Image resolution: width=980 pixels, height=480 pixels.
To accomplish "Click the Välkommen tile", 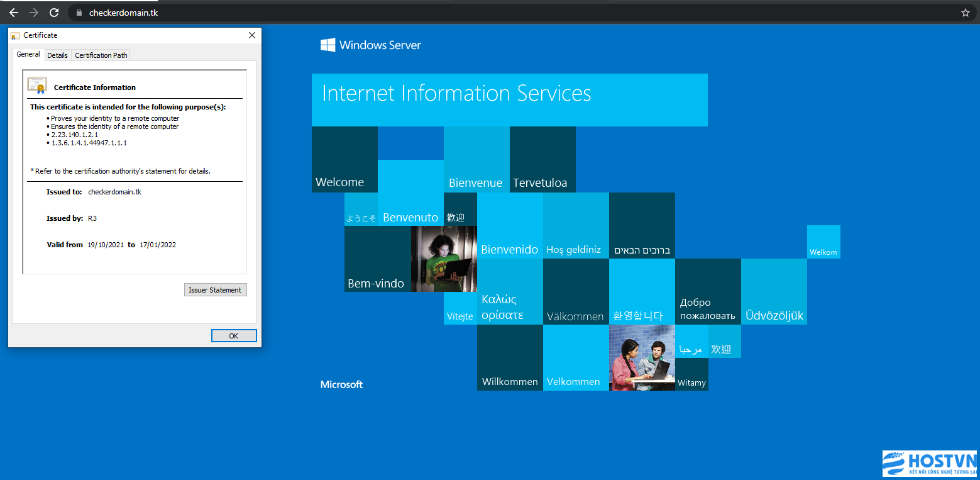I will point(576,291).
